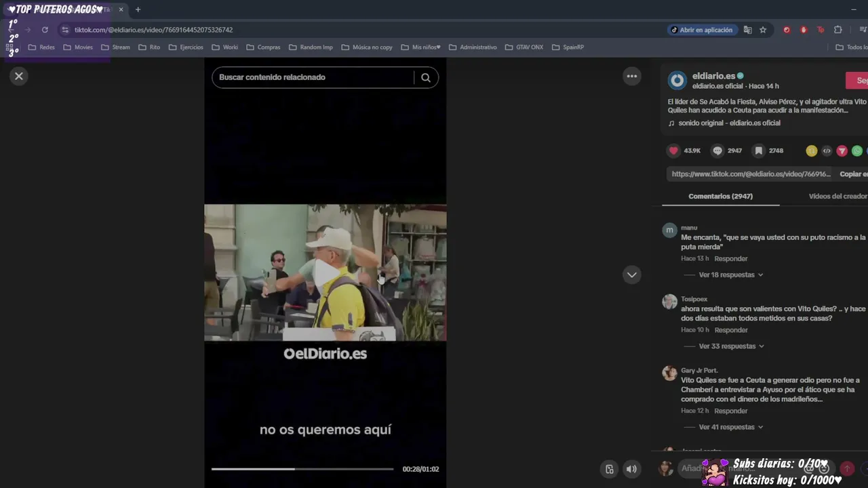The width and height of the screenshot is (868, 488).
Task: Click Gary Jr Port.'s comment avatar
Action: (670, 373)
